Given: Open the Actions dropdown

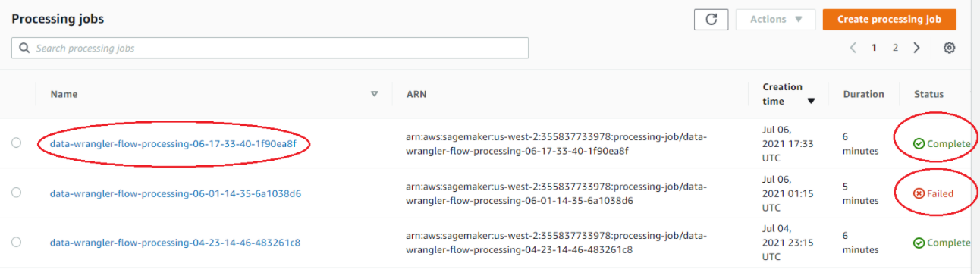Looking at the screenshot, I should click(x=775, y=20).
